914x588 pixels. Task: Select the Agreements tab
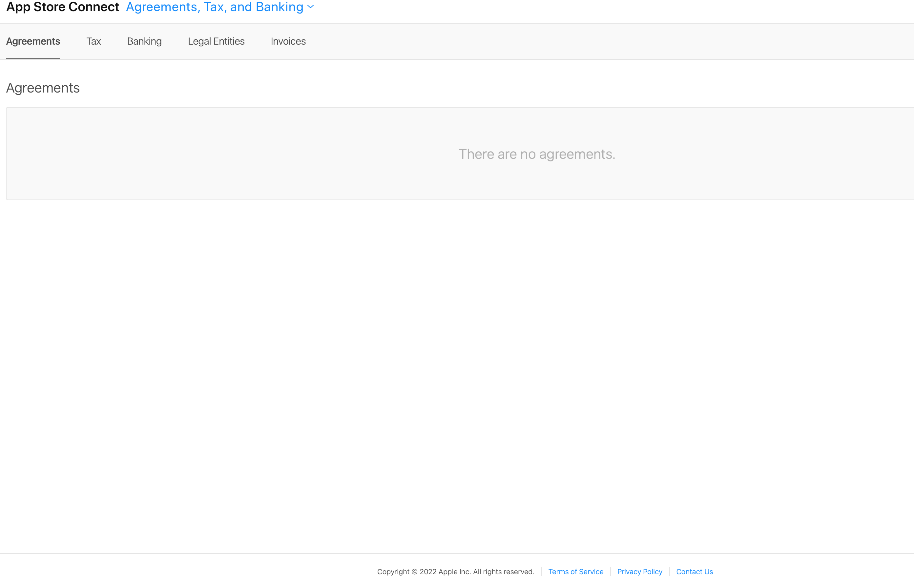click(x=33, y=41)
